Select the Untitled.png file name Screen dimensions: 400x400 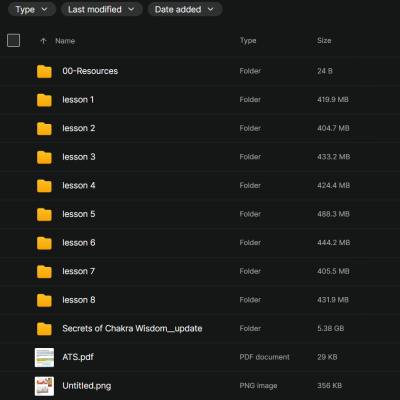87,386
